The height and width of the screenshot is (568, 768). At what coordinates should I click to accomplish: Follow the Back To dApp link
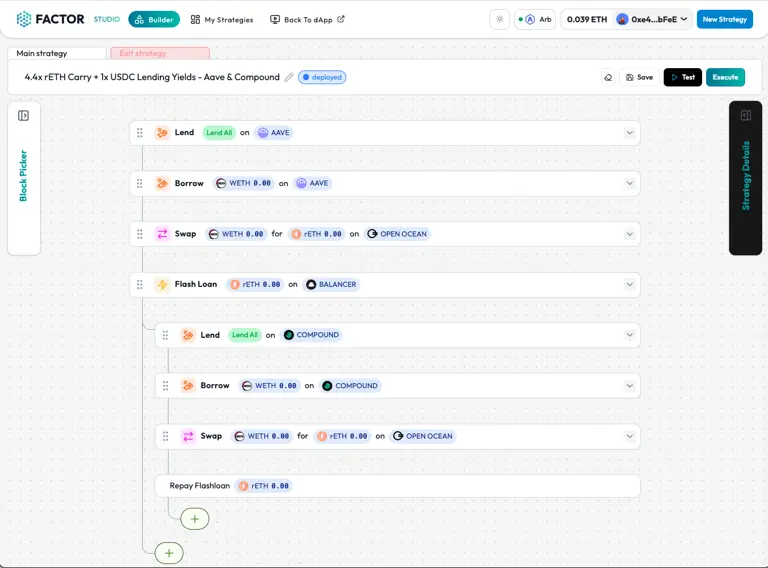click(307, 20)
